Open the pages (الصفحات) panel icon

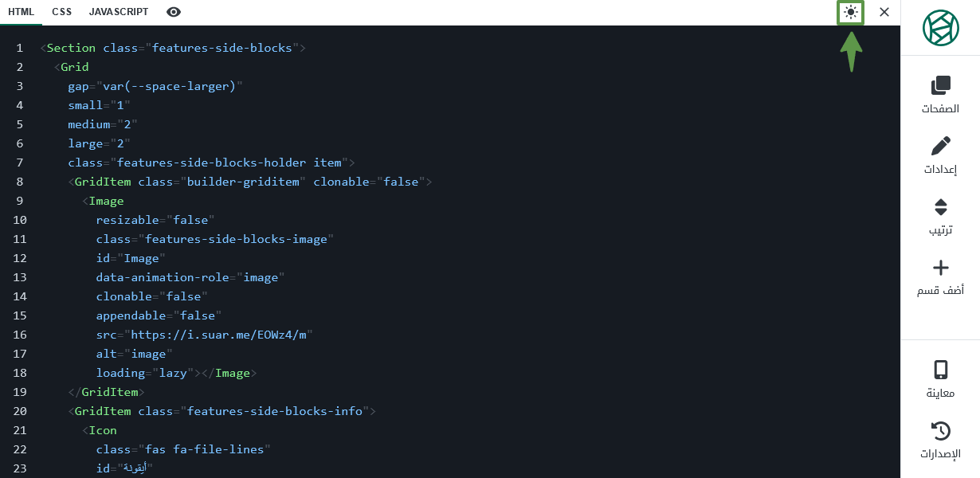pos(940,85)
